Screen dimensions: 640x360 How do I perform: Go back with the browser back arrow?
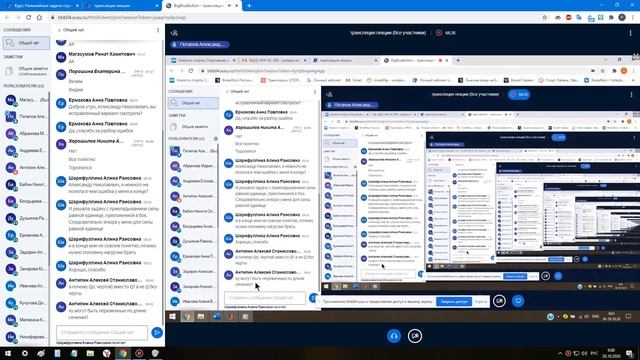[x=7, y=18]
